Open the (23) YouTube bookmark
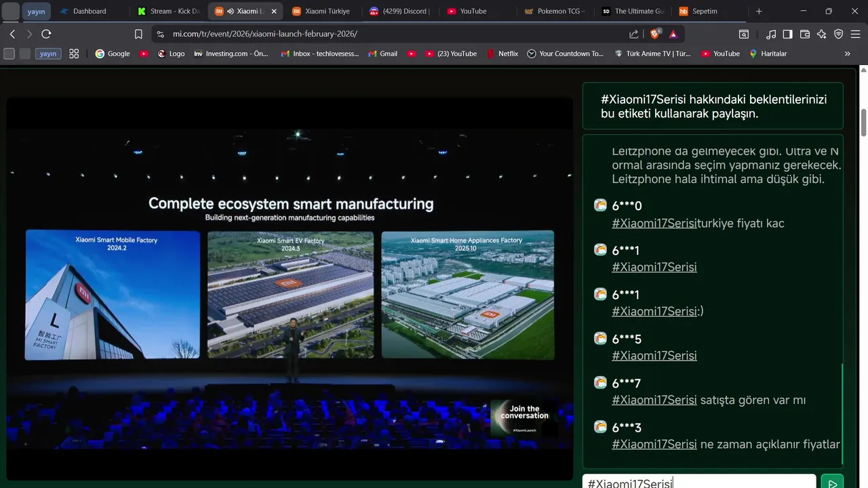This screenshot has height=488, width=868. (451, 54)
